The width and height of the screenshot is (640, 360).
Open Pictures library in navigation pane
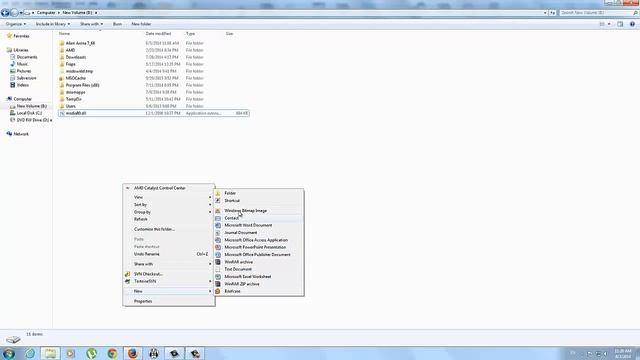pyautogui.click(x=24, y=71)
